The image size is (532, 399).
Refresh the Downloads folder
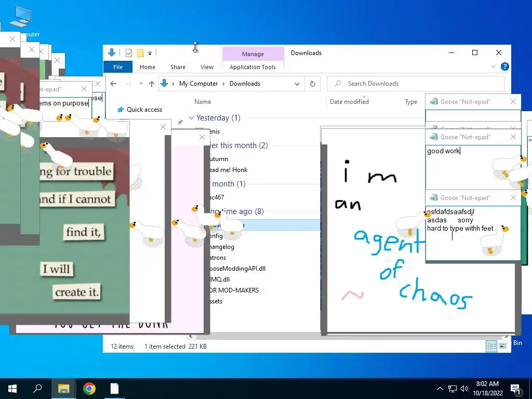pos(312,84)
